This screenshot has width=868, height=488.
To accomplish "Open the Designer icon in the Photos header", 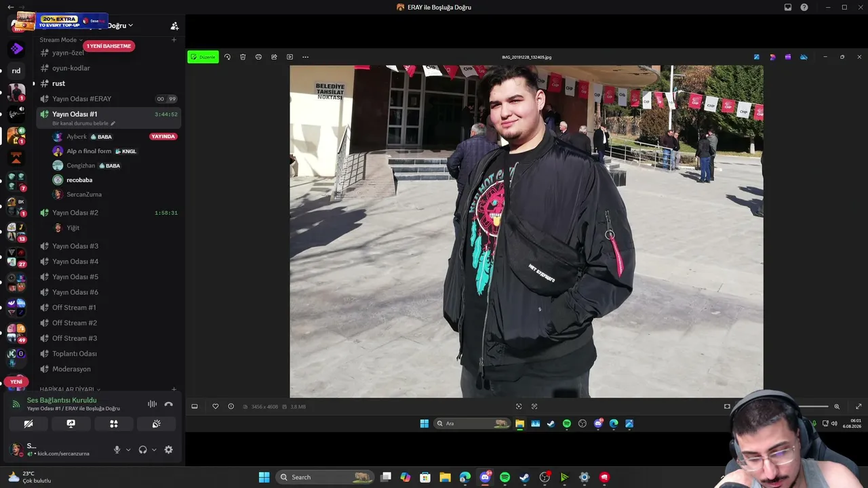I will (772, 57).
